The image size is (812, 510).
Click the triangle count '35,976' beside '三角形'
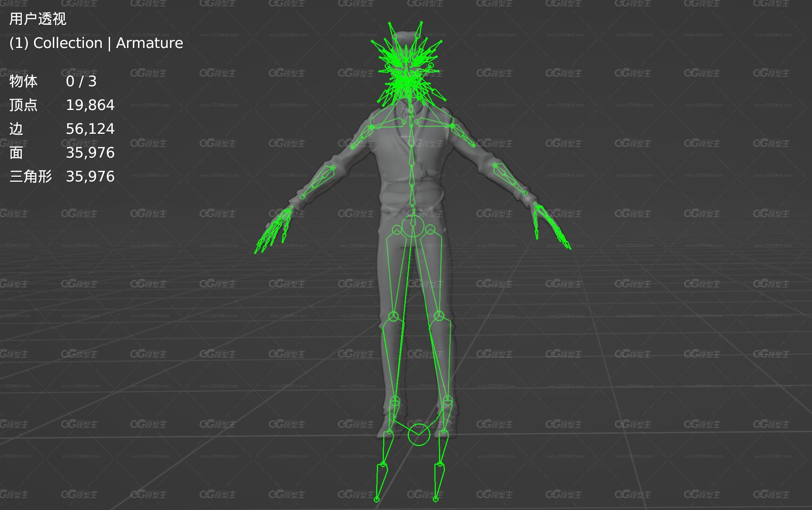[90, 176]
